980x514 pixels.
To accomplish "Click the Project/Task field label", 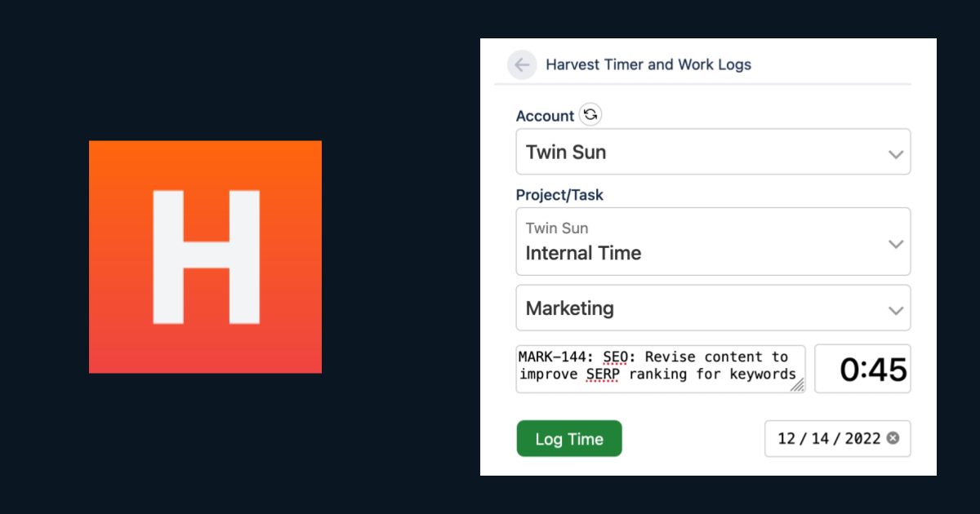I will click(559, 195).
